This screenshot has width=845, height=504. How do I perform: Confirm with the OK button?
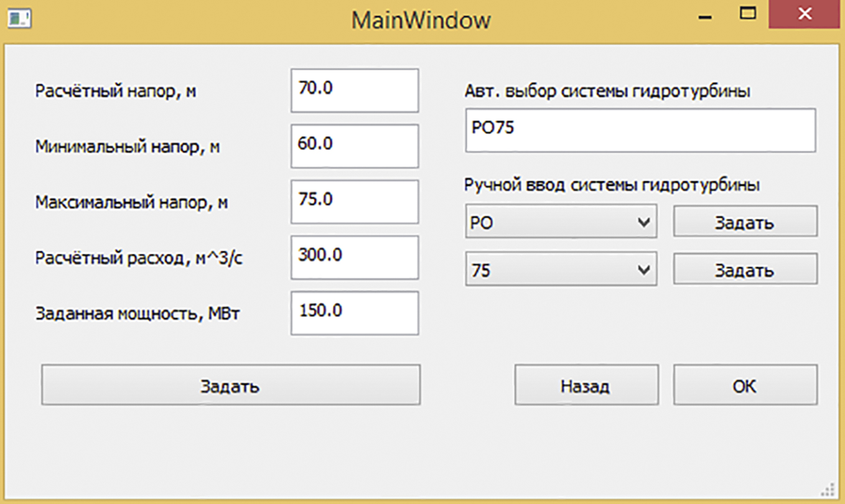pos(745,386)
